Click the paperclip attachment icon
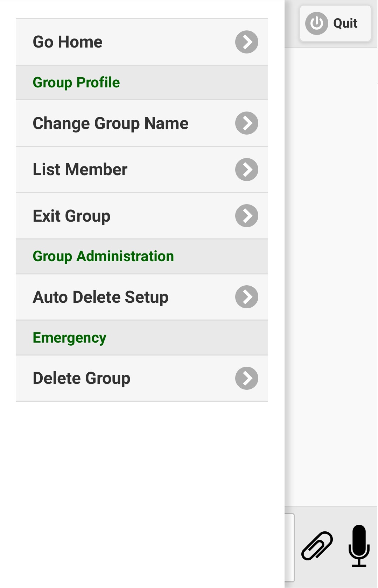Image resolution: width=378 pixels, height=588 pixels. click(x=317, y=546)
